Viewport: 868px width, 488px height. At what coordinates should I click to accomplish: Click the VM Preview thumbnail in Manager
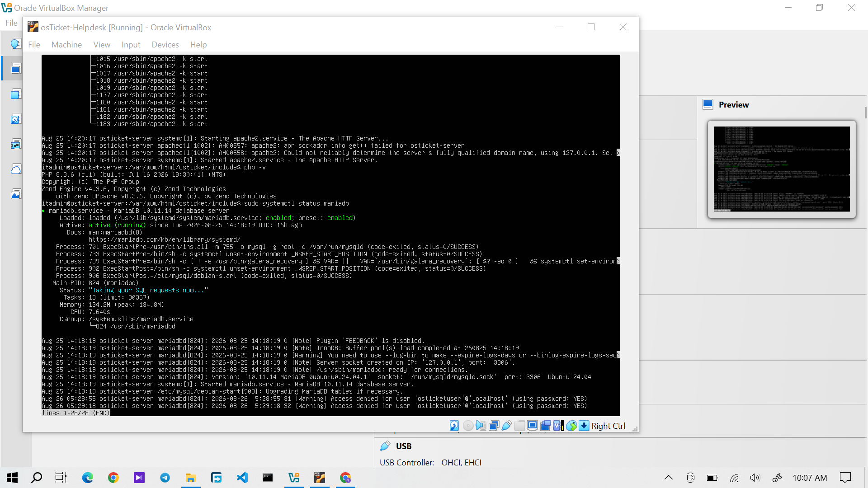tap(781, 169)
